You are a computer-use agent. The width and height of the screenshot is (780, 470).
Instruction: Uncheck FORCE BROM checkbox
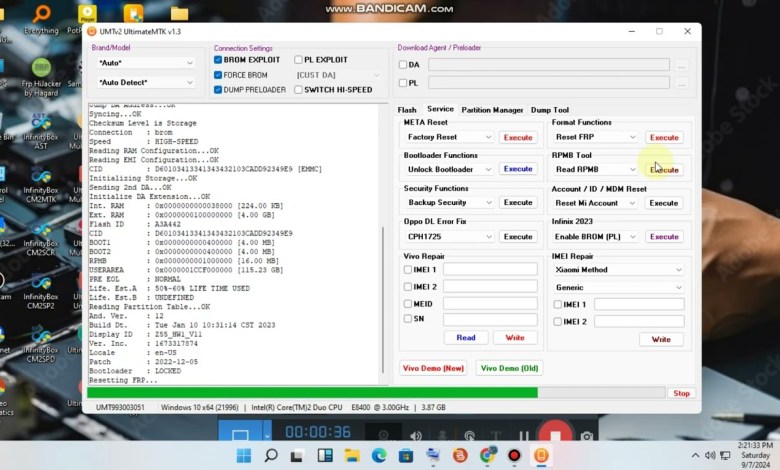tap(218, 75)
